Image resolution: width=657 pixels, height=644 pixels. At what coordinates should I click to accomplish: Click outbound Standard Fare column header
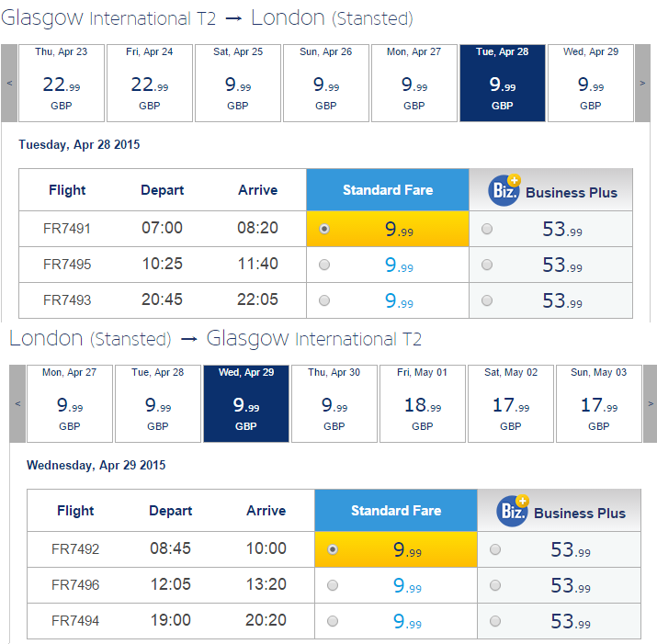coord(388,190)
